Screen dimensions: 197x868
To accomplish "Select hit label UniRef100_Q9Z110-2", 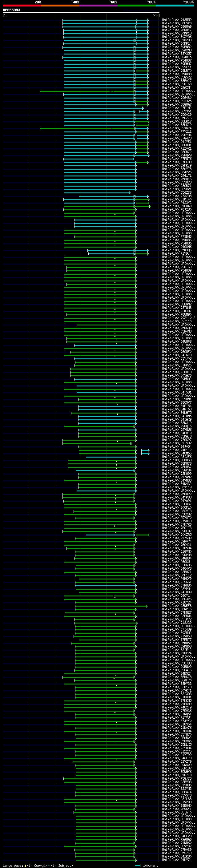I will point(179,318).
